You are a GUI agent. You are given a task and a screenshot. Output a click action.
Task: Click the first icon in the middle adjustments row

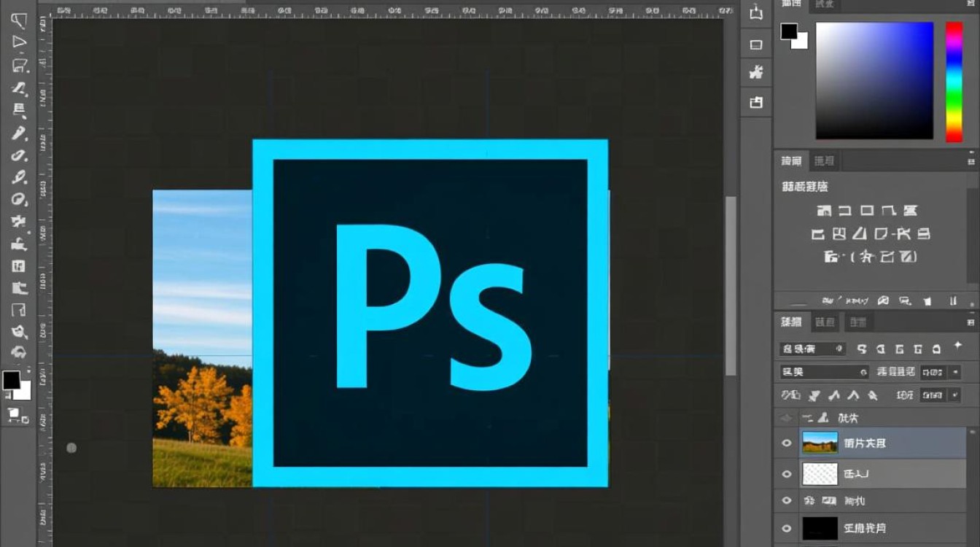pyautogui.click(x=817, y=234)
